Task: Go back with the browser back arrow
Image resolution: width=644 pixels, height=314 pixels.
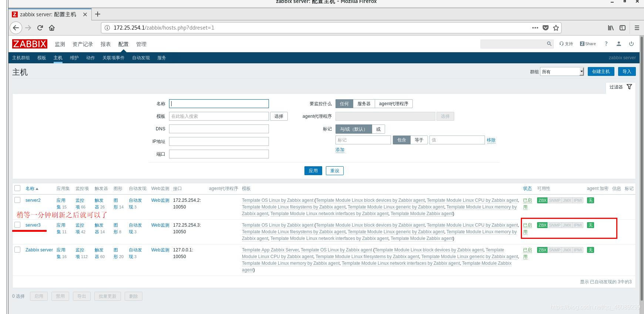Action: (15, 28)
